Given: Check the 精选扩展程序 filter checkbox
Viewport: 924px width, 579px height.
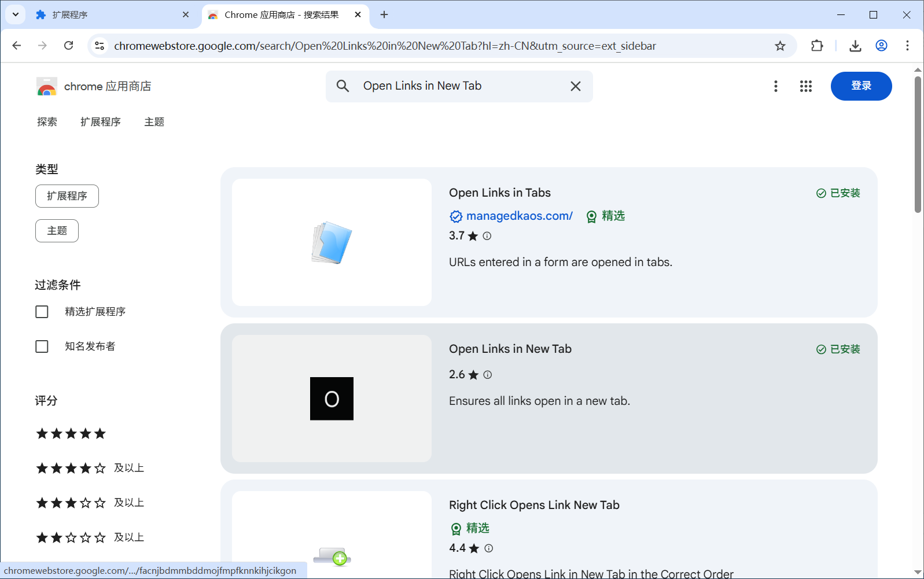Looking at the screenshot, I should [x=42, y=312].
